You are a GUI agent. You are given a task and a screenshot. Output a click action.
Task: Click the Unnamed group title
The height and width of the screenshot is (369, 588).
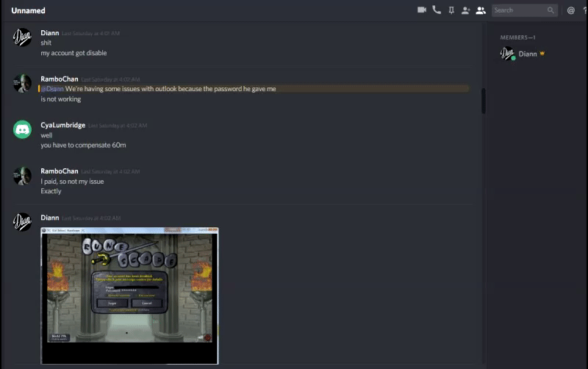coord(28,10)
